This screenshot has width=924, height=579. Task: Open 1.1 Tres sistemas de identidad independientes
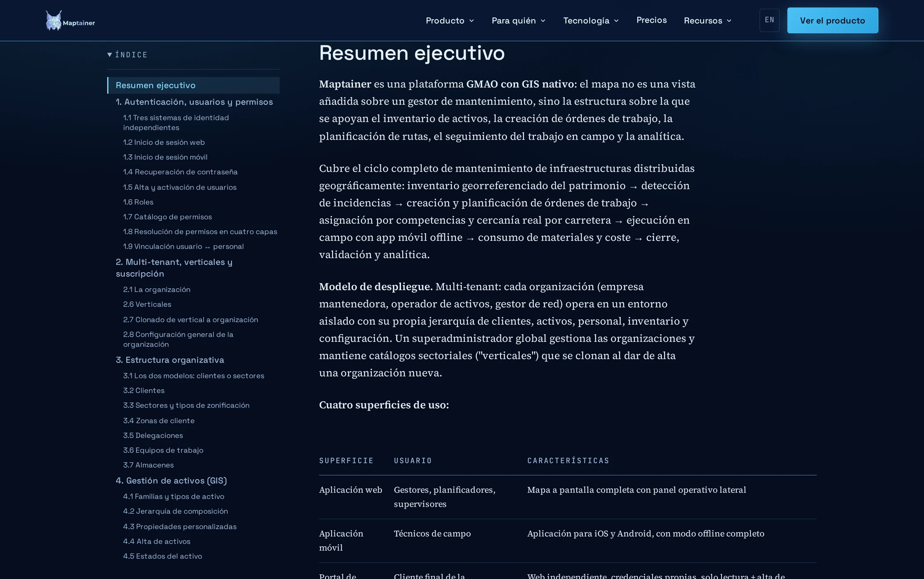pos(176,122)
